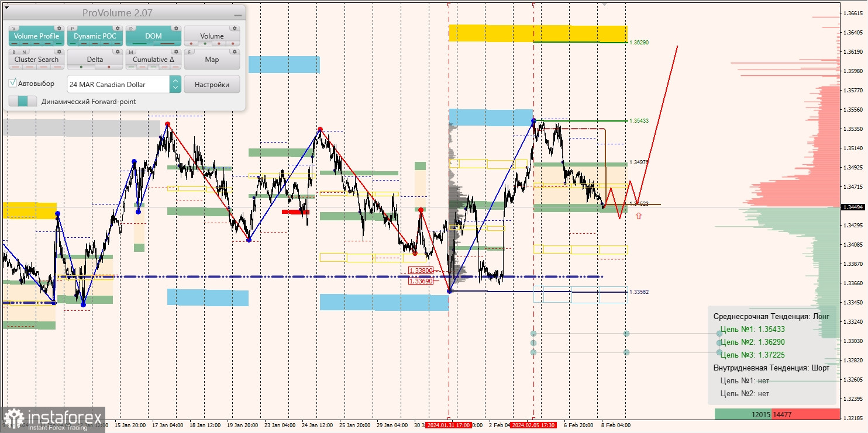The width and height of the screenshot is (868, 433).
Task: Toggle the Dynamic POC indicator
Action: click(x=95, y=36)
